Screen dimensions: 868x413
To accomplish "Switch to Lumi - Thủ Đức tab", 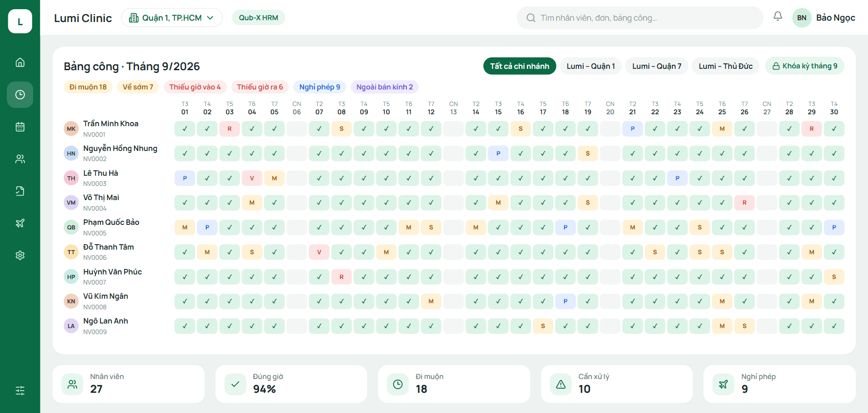I will (726, 66).
